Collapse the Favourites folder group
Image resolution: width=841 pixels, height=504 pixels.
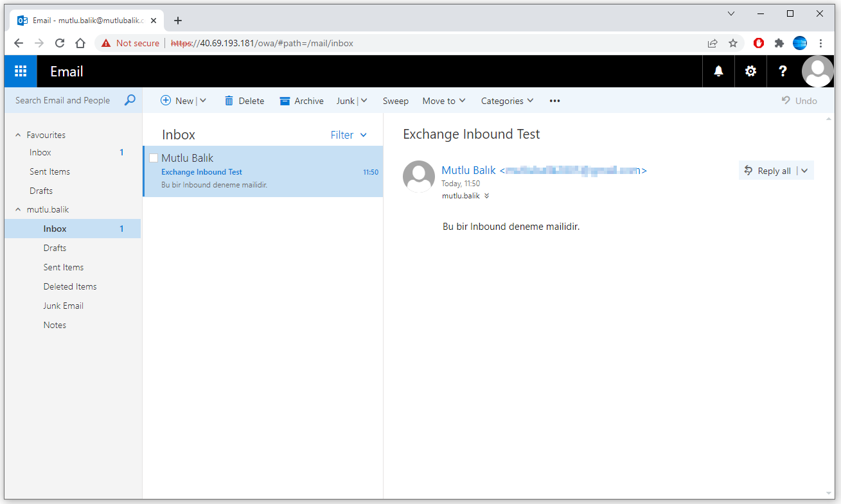18,135
